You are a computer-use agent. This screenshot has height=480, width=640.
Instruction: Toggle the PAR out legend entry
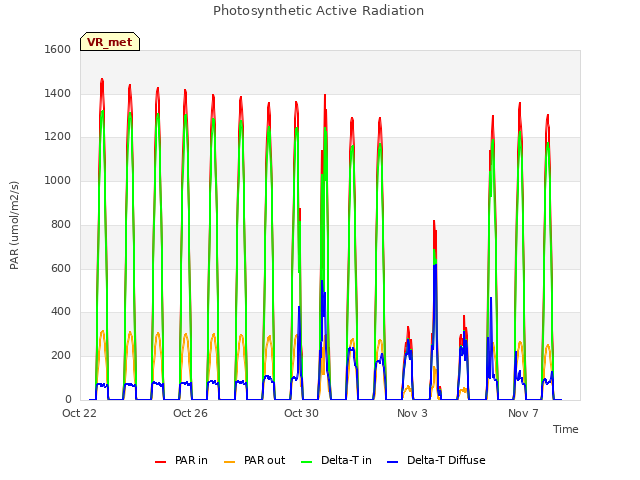pos(254,460)
